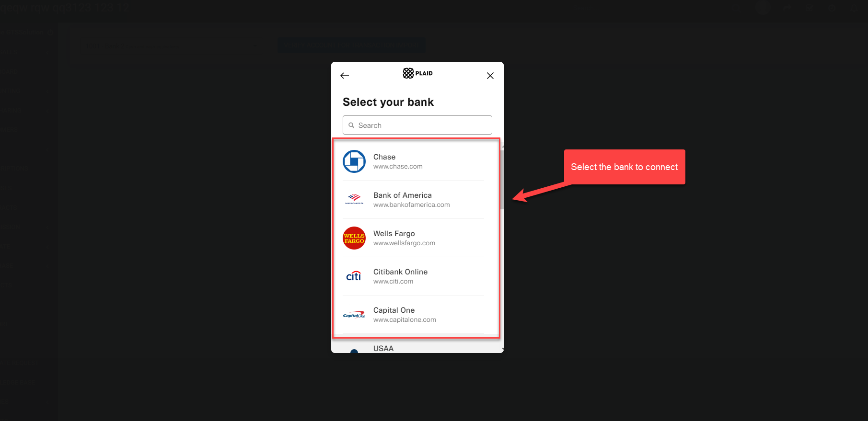
Task: Select the "Wells Fargo" bank name
Action: pyautogui.click(x=394, y=234)
